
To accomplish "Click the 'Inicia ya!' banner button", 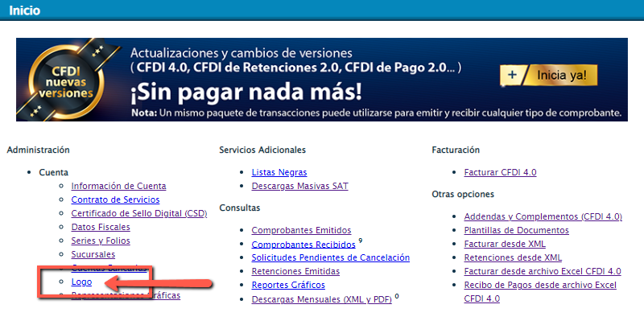I will (x=549, y=76).
